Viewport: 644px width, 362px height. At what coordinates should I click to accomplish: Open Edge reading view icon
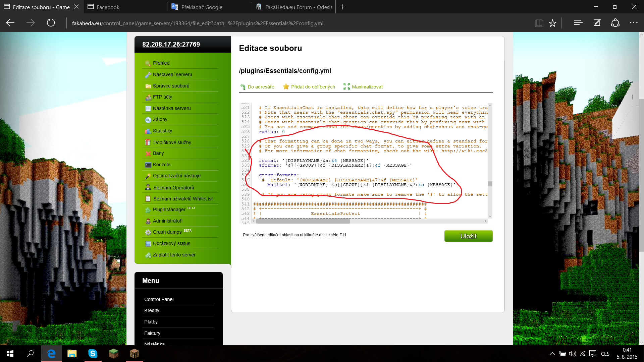[x=539, y=23]
